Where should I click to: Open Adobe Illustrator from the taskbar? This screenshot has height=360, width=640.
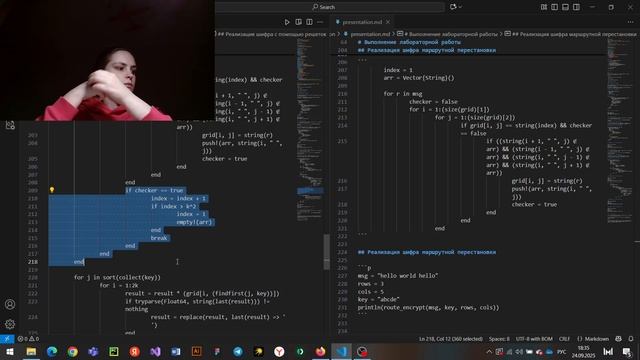(x=196, y=351)
